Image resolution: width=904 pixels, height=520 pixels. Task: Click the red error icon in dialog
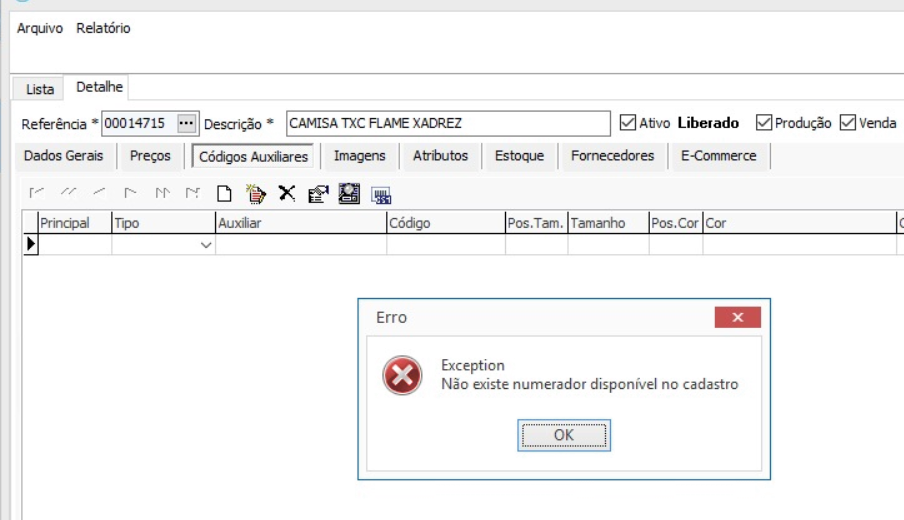pyautogui.click(x=402, y=376)
